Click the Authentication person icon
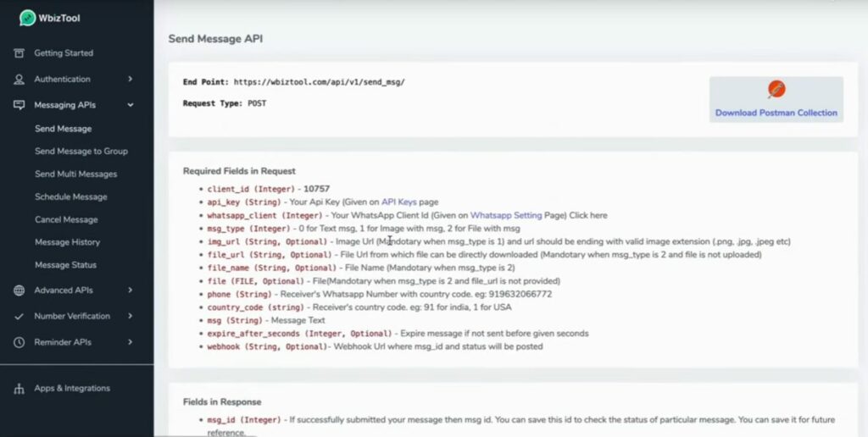The height and width of the screenshot is (437, 868). click(x=19, y=79)
